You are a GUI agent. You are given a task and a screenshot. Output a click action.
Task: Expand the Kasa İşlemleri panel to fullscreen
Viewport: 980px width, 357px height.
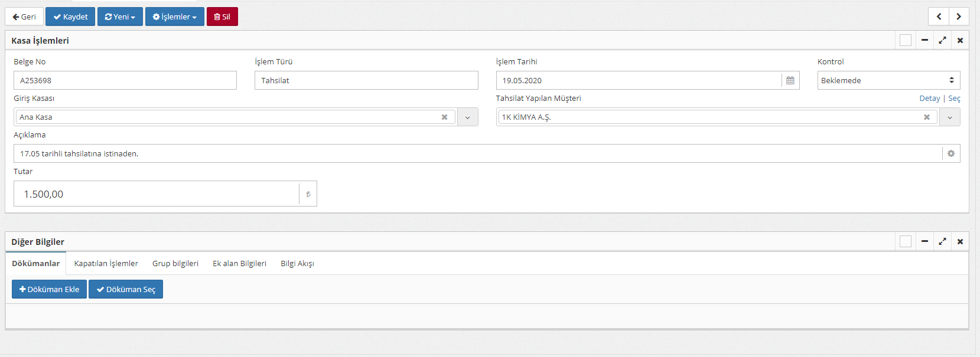(942, 40)
